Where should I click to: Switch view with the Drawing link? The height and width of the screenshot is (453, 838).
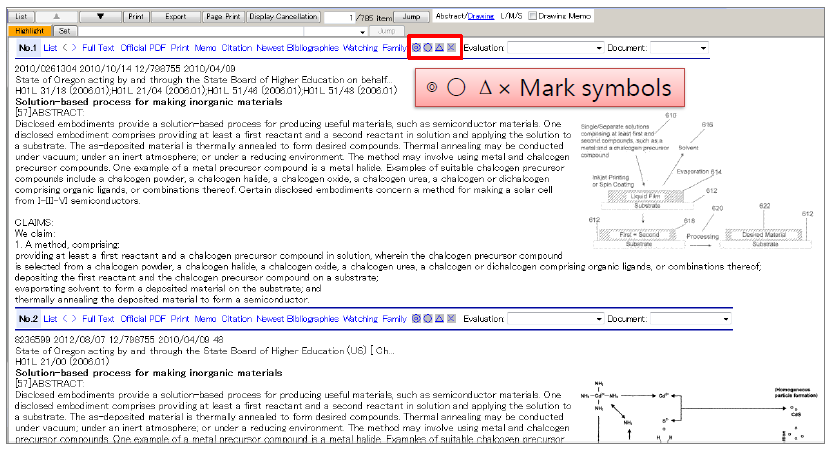tap(481, 16)
